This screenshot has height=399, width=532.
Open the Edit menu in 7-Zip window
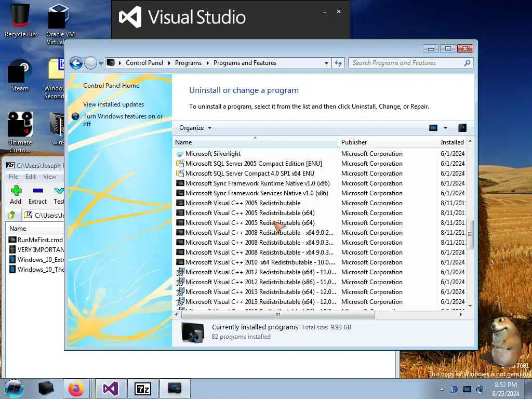click(x=31, y=177)
